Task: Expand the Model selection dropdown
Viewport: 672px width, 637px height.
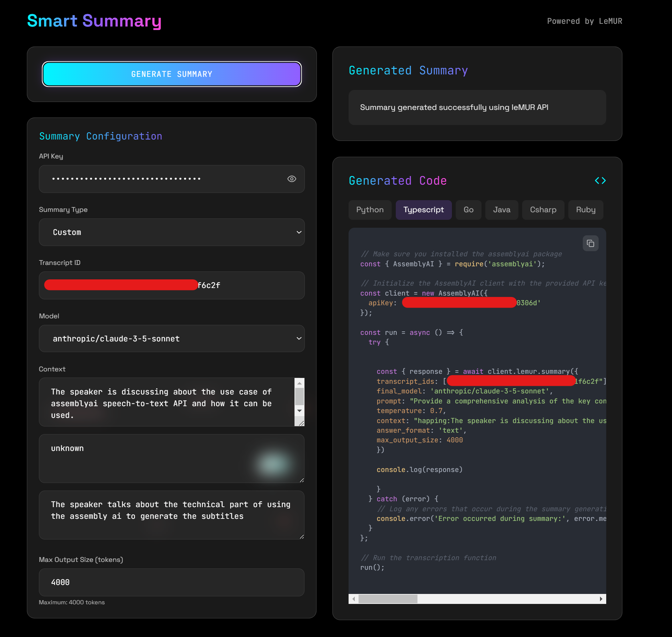Action: click(172, 339)
